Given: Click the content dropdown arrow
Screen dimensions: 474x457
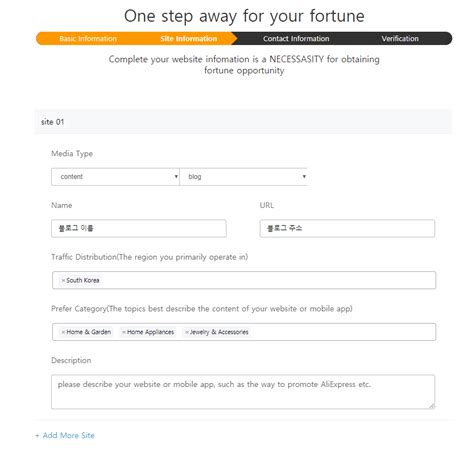Looking at the screenshot, I should pyautogui.click(x=176, y=177).
